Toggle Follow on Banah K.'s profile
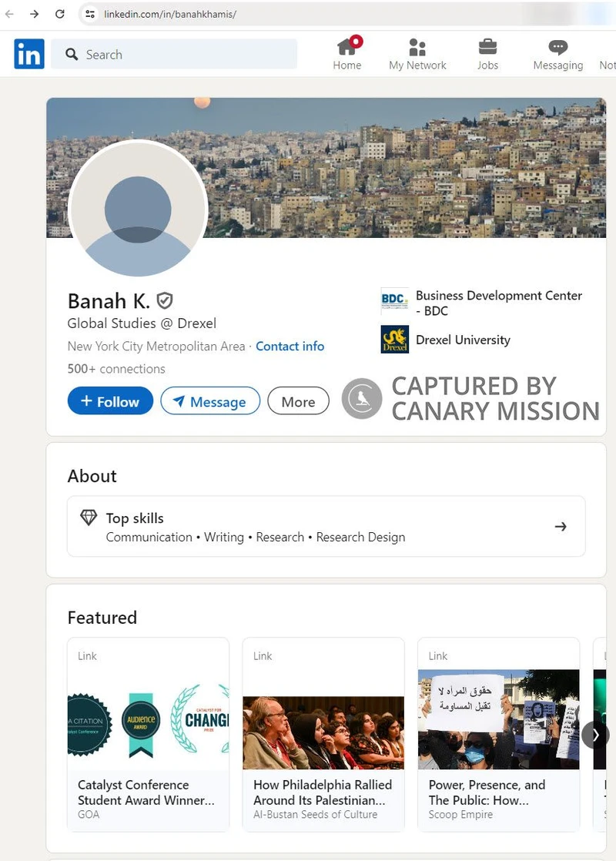616x861 pixels. pos(109,400)
